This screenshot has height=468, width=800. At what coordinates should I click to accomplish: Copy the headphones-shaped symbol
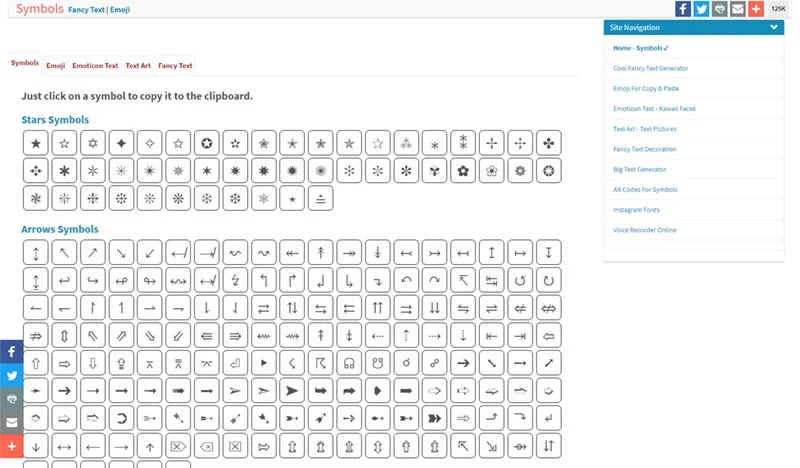[349, 363]
